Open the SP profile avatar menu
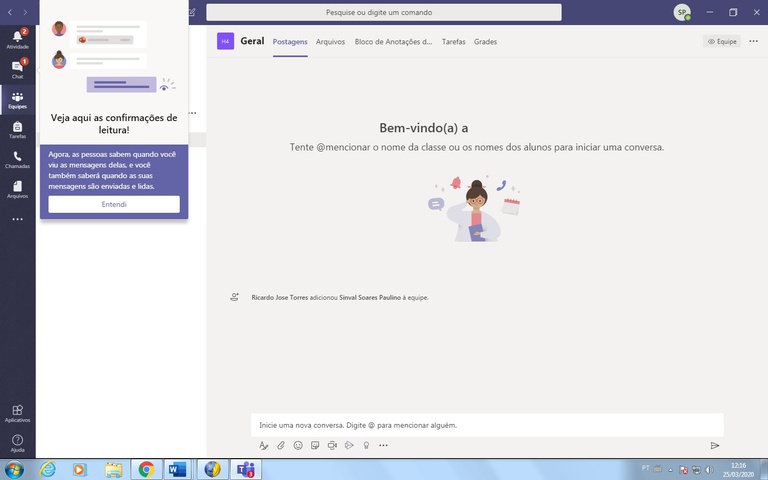 (682, 12)
